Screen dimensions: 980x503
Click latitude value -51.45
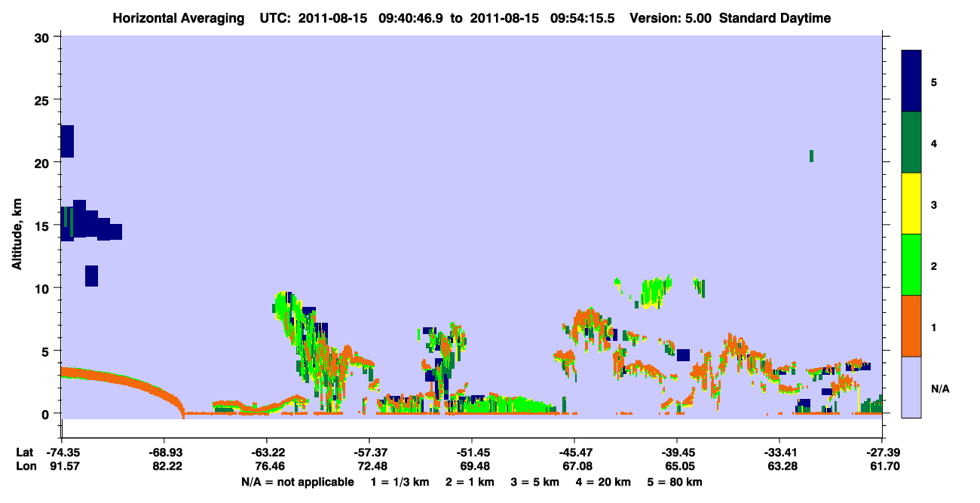coord(472,452)
